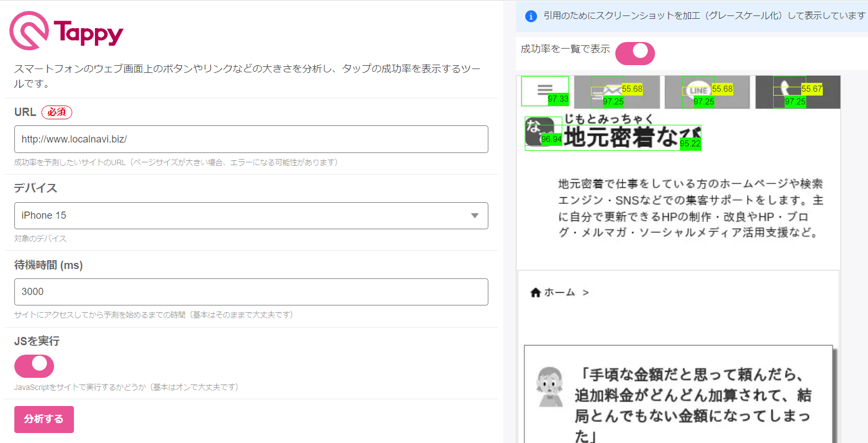This screenshot has width=868, height=443.
Task: Click the 55.68 label on the LINE button
Action: (722, 89)
